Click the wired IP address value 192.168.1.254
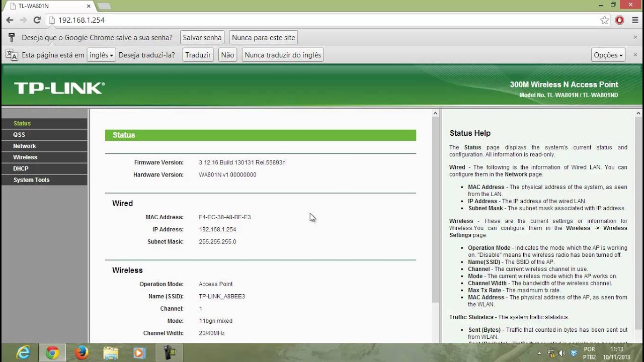644x362 pixels. [217, 229]
